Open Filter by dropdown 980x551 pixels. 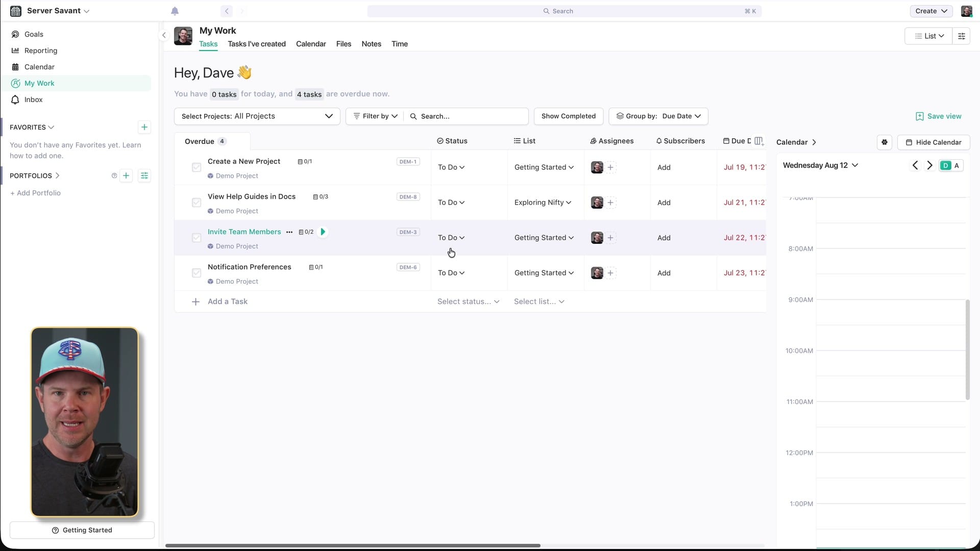coord(375,116)
